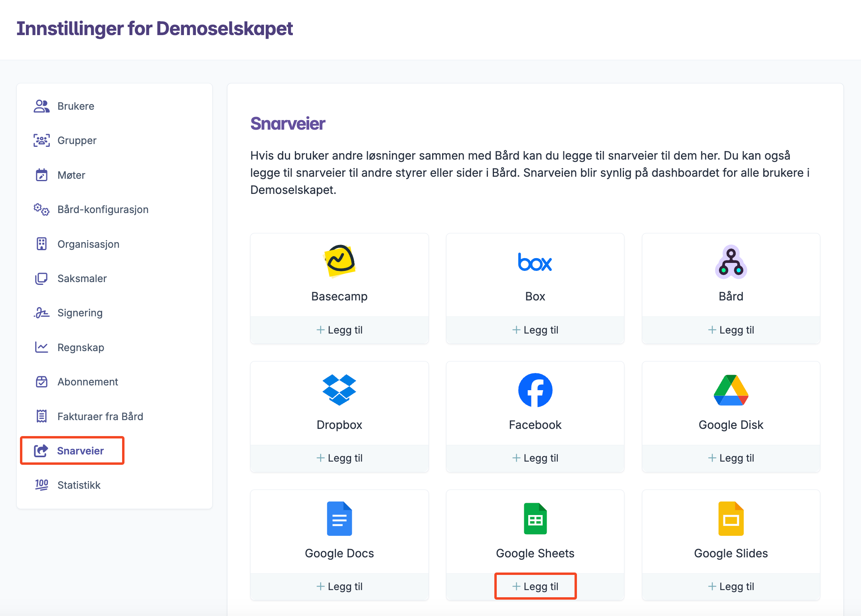The image size is (861, 616).
Task: Click the Møter calendar icon
Action: pyautogui.click(x=41, y=175)
